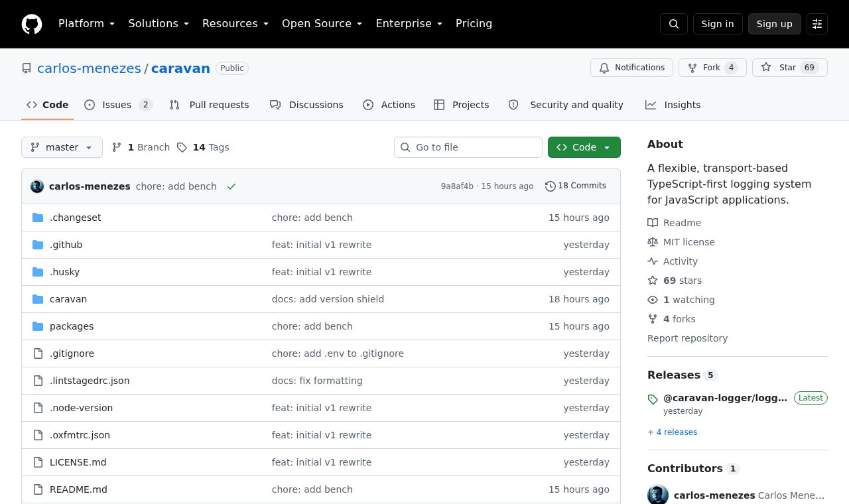The height and width of the screenshot is (504, 849).
Task: Click the folder icon beside packages
Action: coord(38,326)
